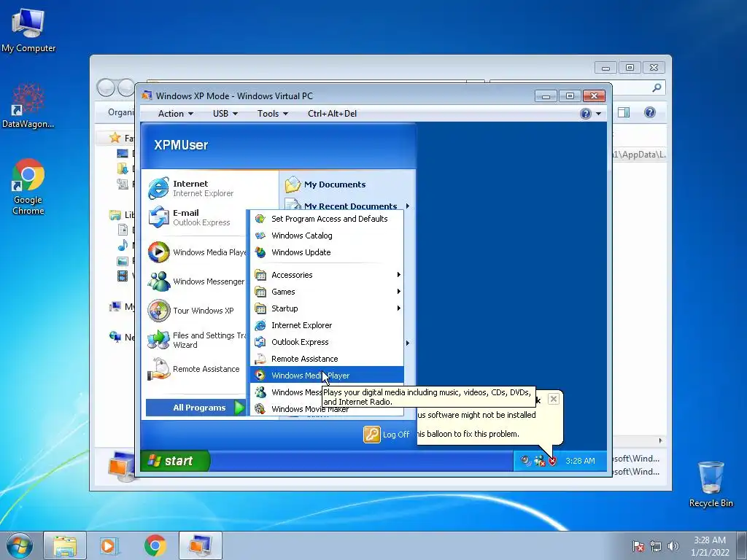Open Windows Catalog entry
Image resolution: width=747 pixels, height=560 pixels.
click(327, 236)
